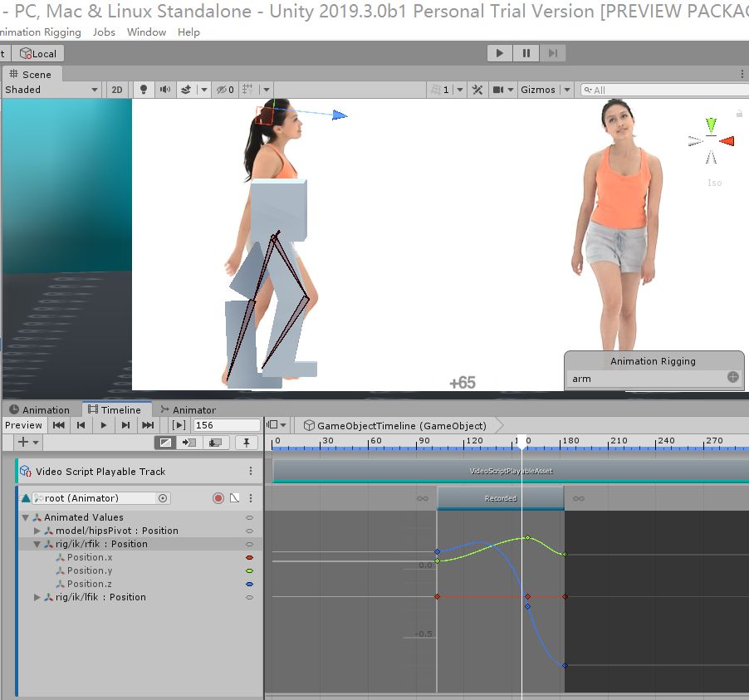Open the Shaded draw mode dropdown
This screenshot has width=749, height=700.
51,90
